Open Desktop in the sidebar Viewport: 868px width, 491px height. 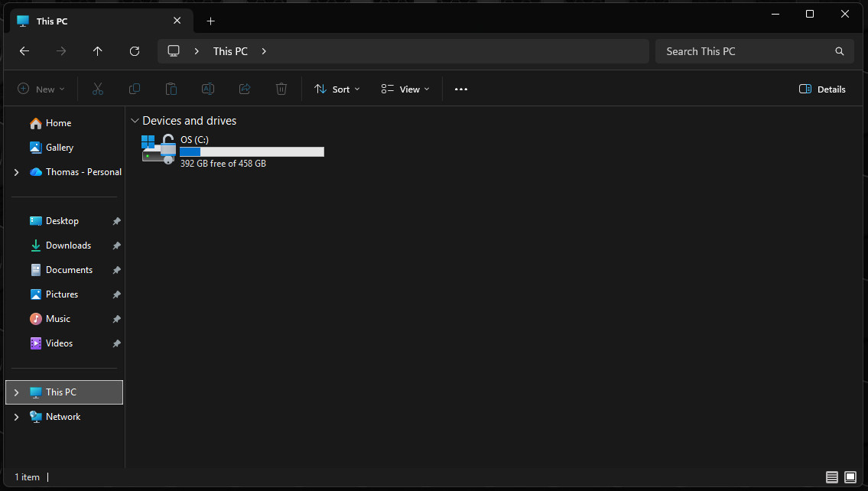[x=62, y=221]
